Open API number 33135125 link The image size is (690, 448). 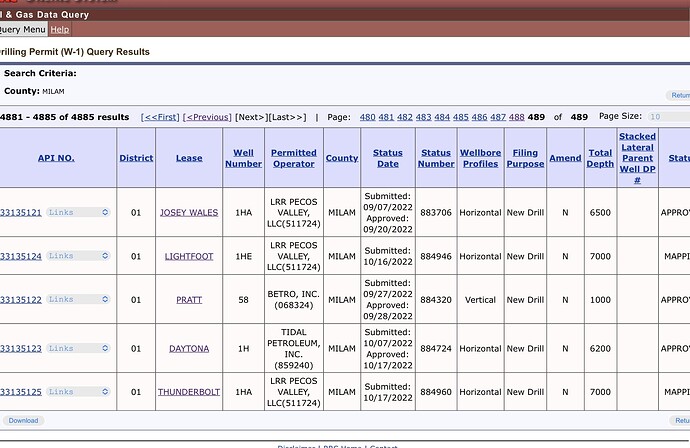pyautogui.click(x=21, y=392)
